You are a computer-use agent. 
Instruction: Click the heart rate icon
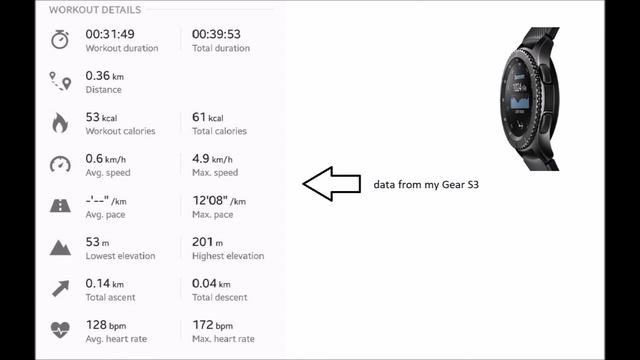point(60,330)
